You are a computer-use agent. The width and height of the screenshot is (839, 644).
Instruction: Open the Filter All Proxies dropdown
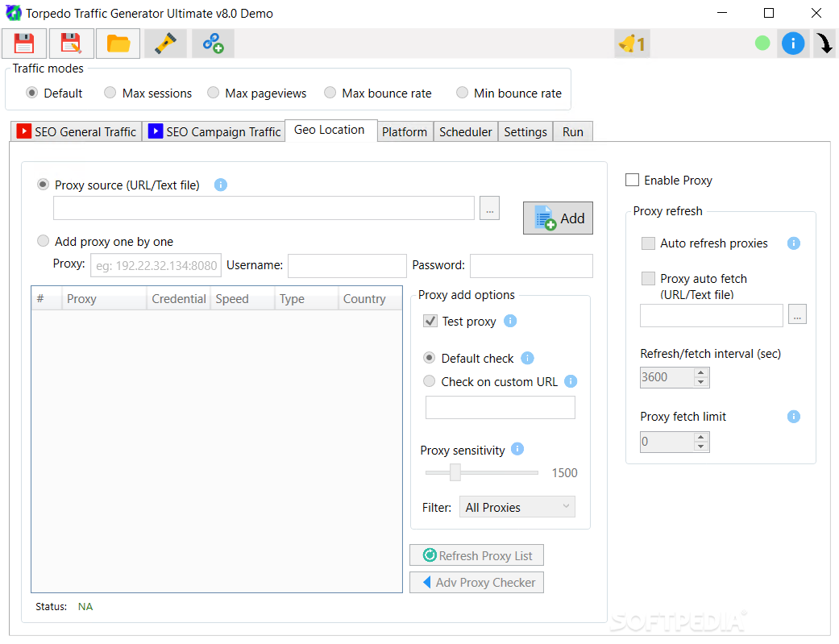tap(517, 506)
